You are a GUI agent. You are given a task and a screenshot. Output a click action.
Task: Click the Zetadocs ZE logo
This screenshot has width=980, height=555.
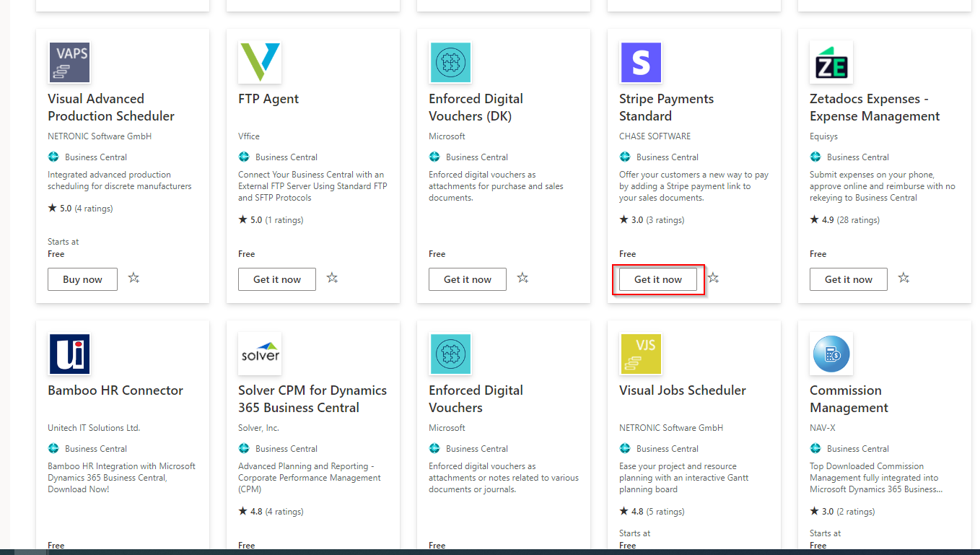tap(831, 62)
